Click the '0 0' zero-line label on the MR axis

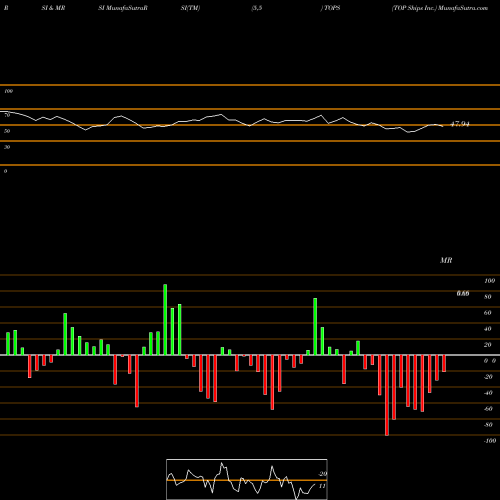point(490,361)
